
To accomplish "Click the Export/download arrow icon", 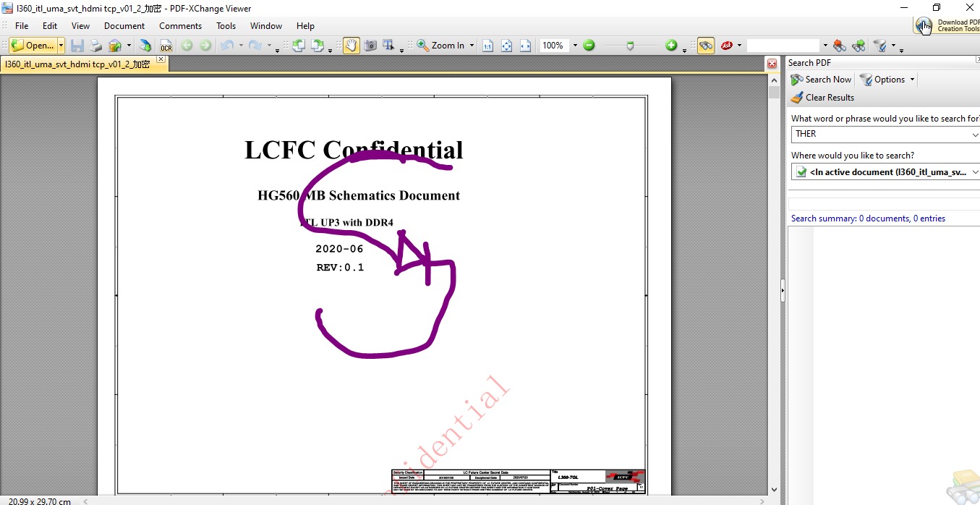I will 145,46.
